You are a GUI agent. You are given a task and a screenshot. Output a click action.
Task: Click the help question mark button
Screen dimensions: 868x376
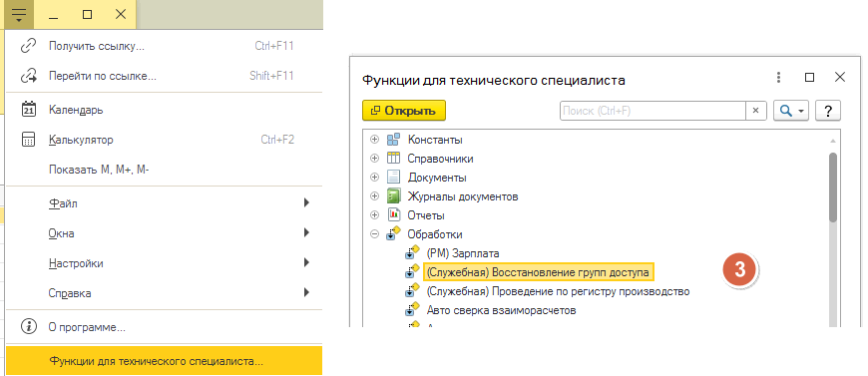(828, 111)
